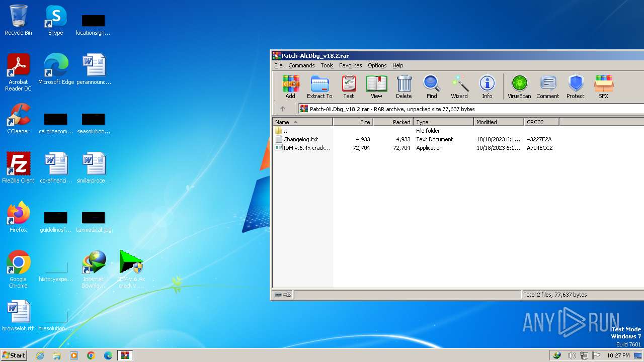Select the perannounc Word document icon
644x362 pixels.
point(94,69)
